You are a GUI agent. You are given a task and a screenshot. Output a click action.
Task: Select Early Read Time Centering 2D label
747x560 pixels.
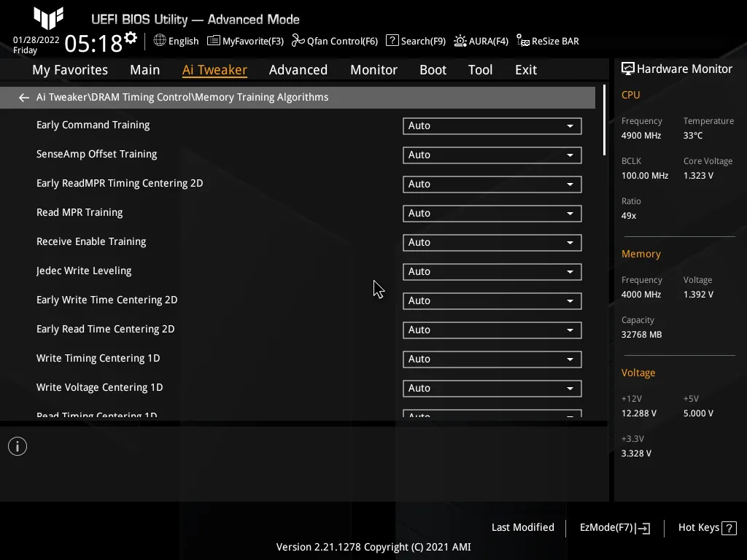click(x=105, y=329)
